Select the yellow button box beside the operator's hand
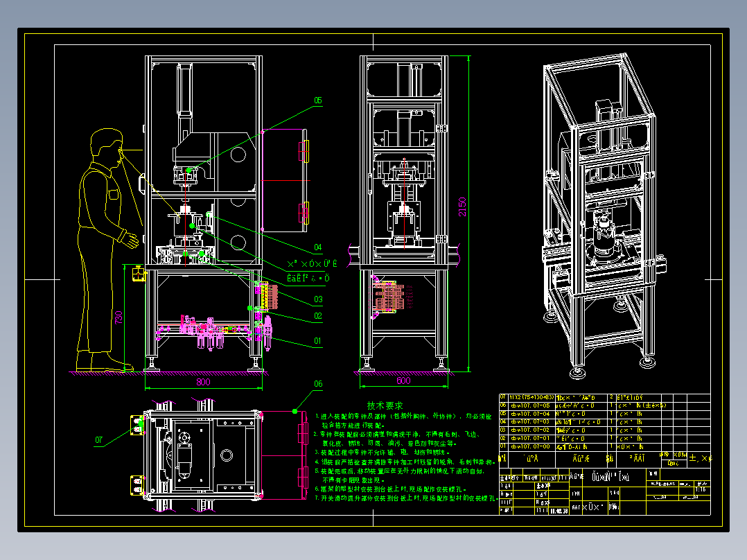 tap(139, 274)
